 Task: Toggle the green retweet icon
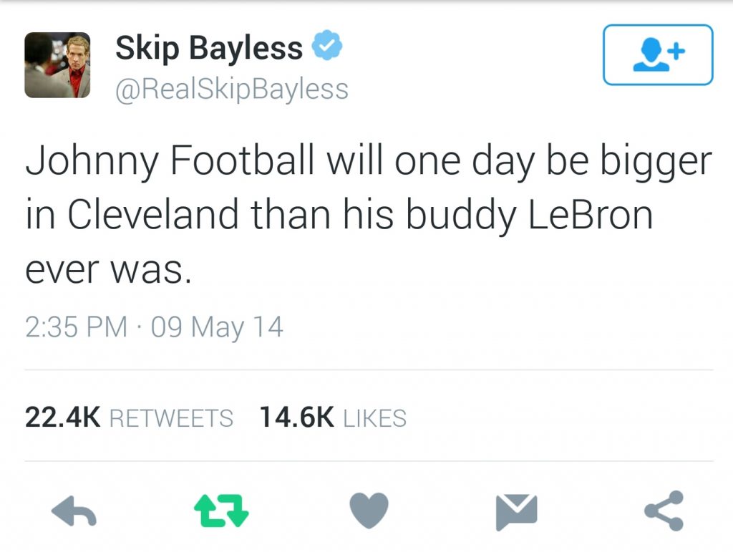(x=221, y=511)
